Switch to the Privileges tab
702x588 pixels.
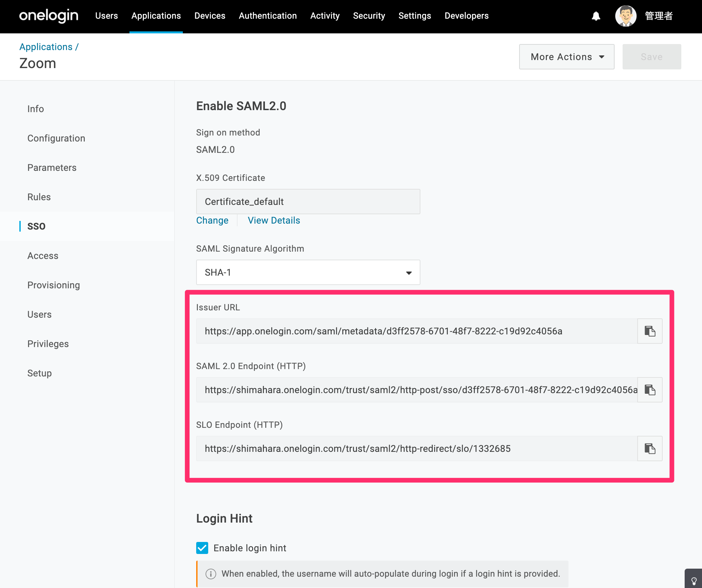click(x=48, y=344)
